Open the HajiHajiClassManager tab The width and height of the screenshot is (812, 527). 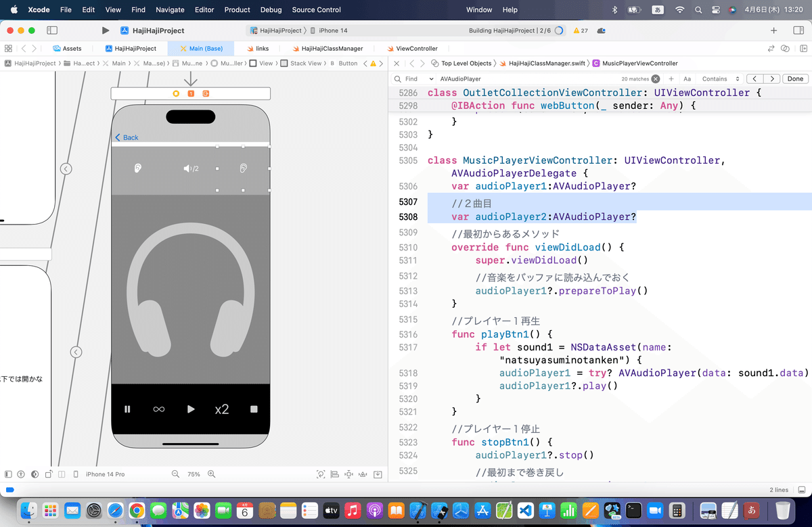pos(328,49)
